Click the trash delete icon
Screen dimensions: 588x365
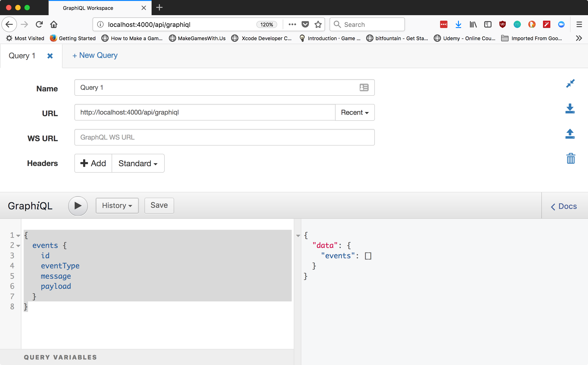pyautogui.click(x=571, y=158)
